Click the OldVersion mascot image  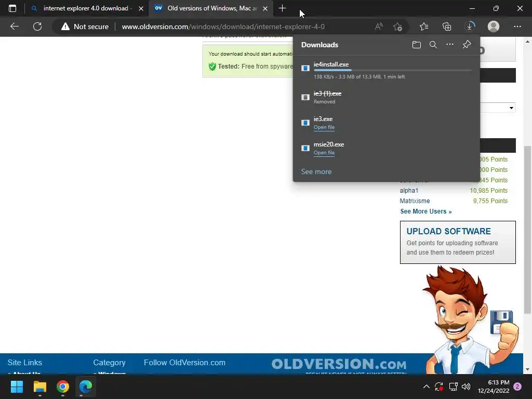470,319
